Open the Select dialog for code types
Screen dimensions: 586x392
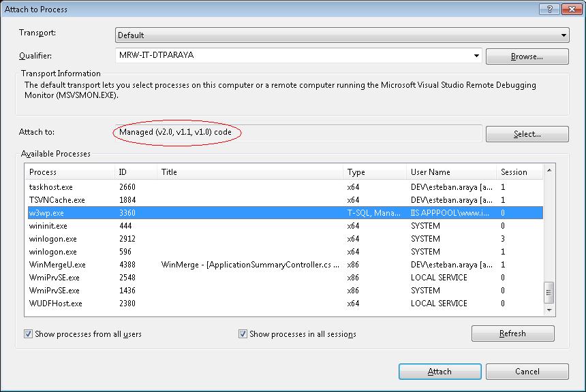click(x=527, y=133)
